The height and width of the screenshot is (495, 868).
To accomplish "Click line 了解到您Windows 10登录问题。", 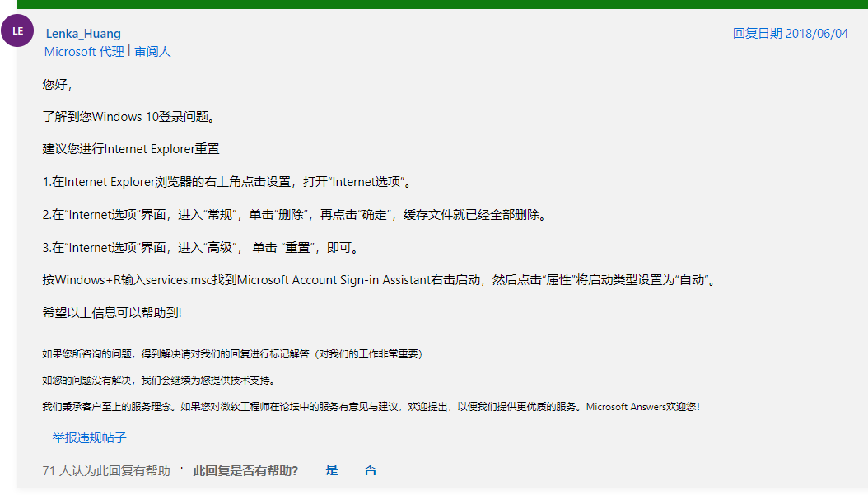I will click(x=128, y=117).
